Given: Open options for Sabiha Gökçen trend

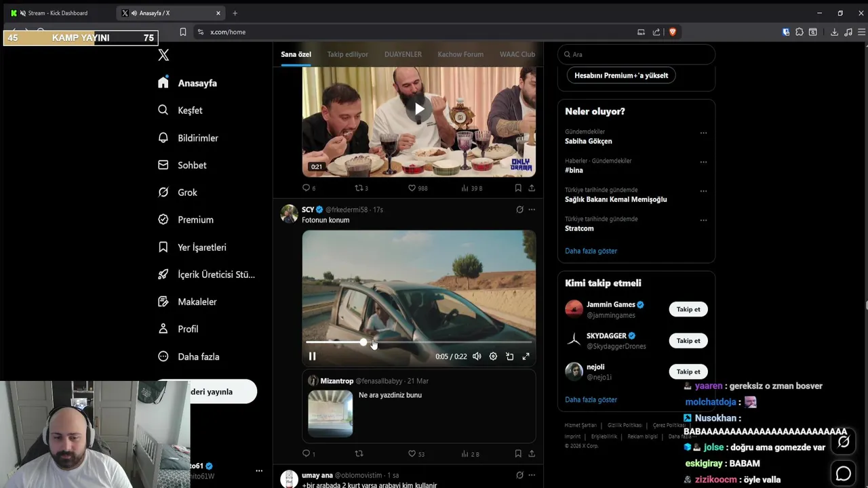Looking at the screenshot, I should [x=703, y=133].
